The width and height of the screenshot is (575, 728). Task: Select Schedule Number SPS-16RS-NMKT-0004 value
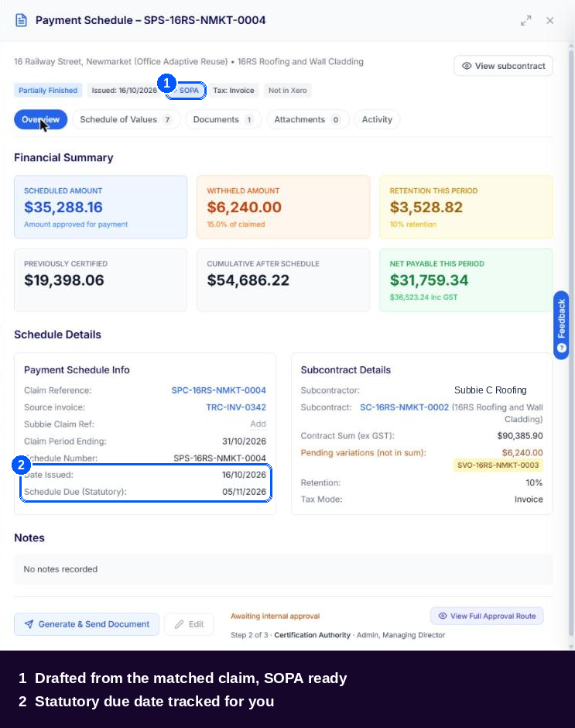tap(220, 458)
